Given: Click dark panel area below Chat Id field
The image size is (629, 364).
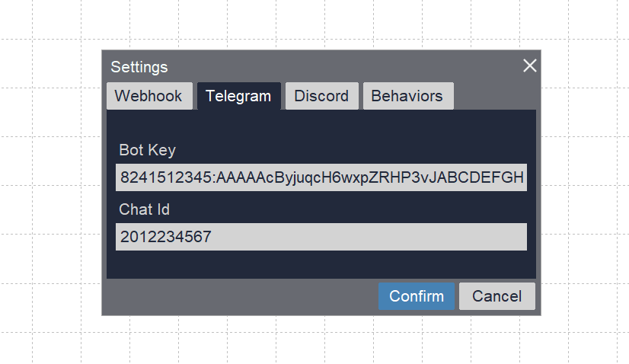Looking at the screenshot, I should click(x=321, y=264).
